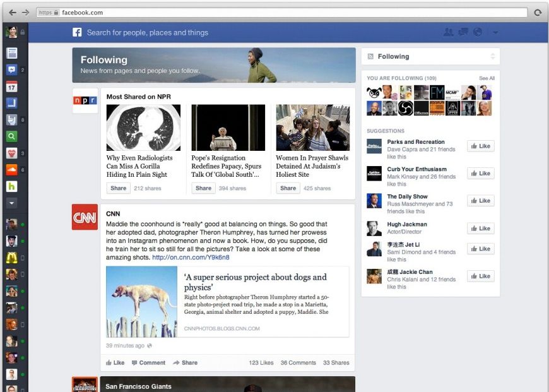Open the Parks and Recreation suggestion title
This screenshot has height=392, width=549.
point(416,142)
